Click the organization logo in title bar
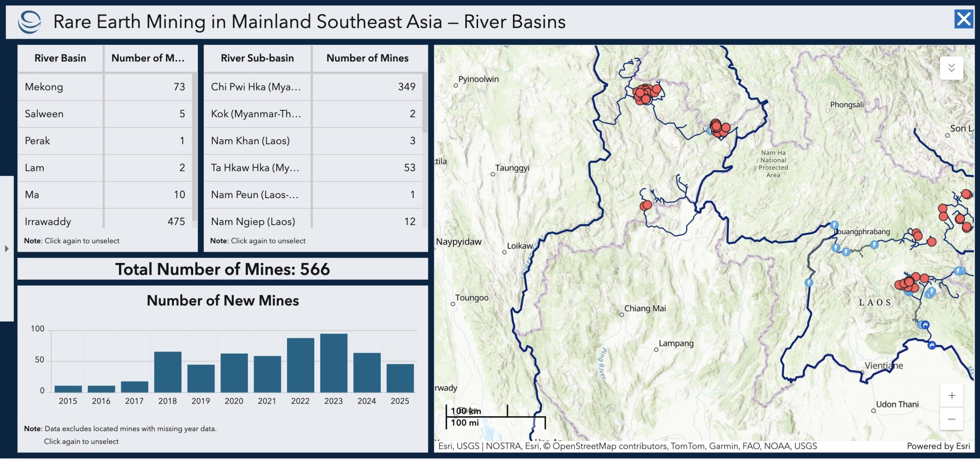This screenshot has height=461, width=980. (29, 22)
